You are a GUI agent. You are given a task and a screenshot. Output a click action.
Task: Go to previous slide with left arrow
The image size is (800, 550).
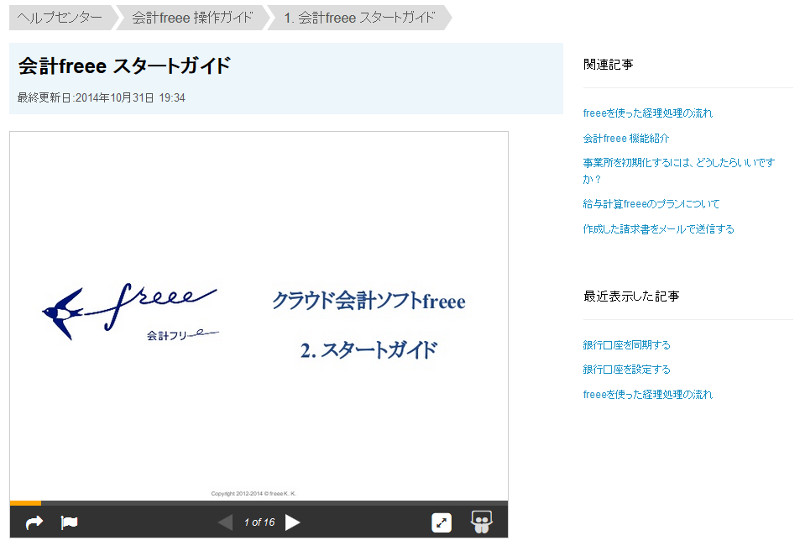click(x=225, y=522)
